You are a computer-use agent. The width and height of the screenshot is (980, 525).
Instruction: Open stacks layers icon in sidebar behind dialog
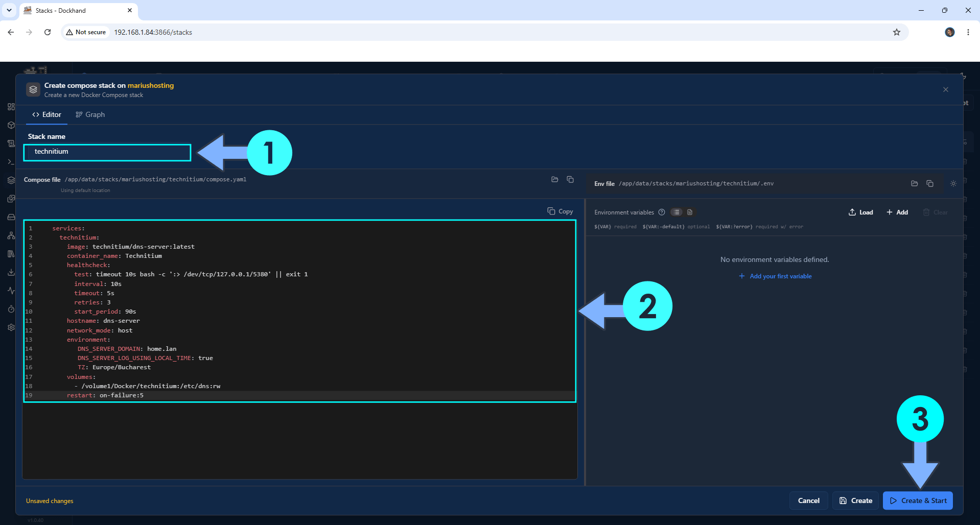[11, 180]
